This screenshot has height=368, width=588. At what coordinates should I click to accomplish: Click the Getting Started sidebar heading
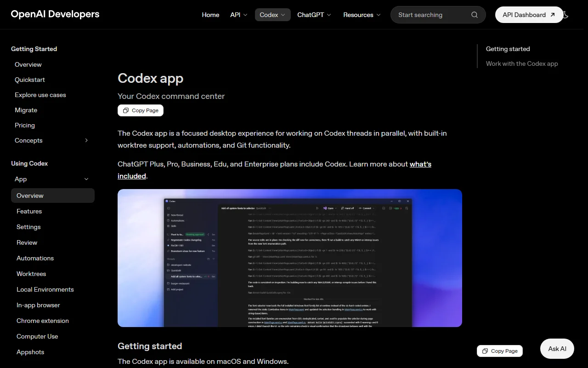click(x=34, y=49)
